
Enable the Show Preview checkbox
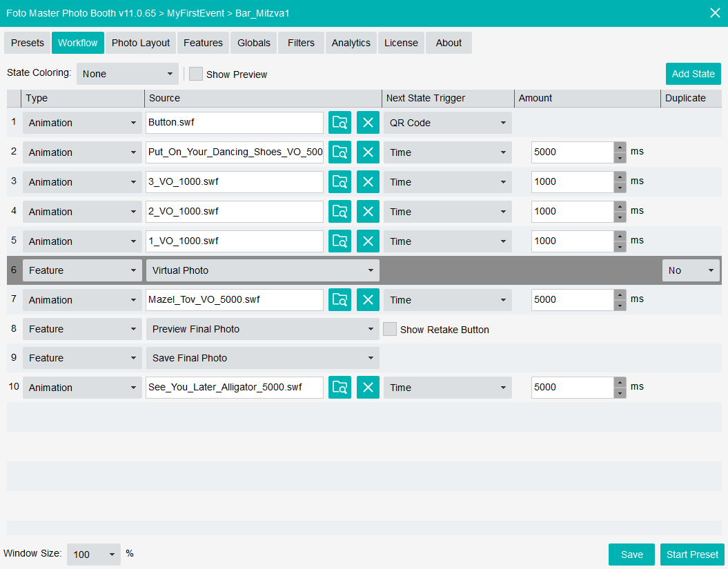pos(195,74)
